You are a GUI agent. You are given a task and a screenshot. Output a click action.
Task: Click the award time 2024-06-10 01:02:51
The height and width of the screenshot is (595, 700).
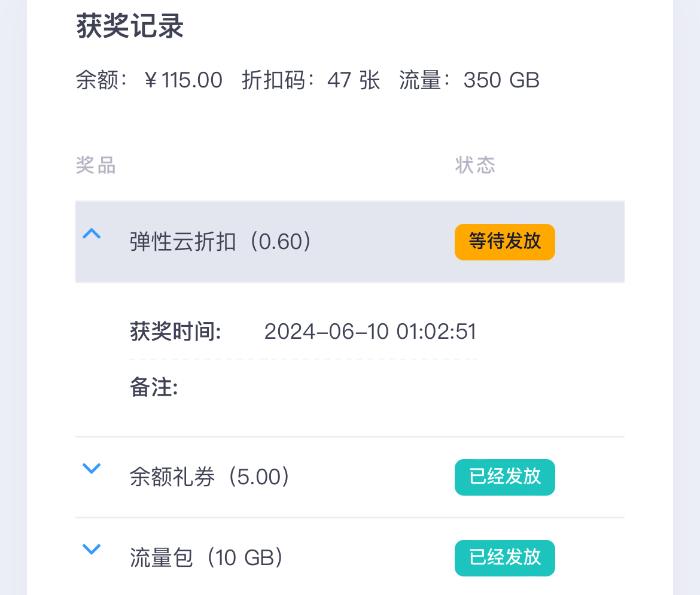pyautogui.click(x=370, y=332)
